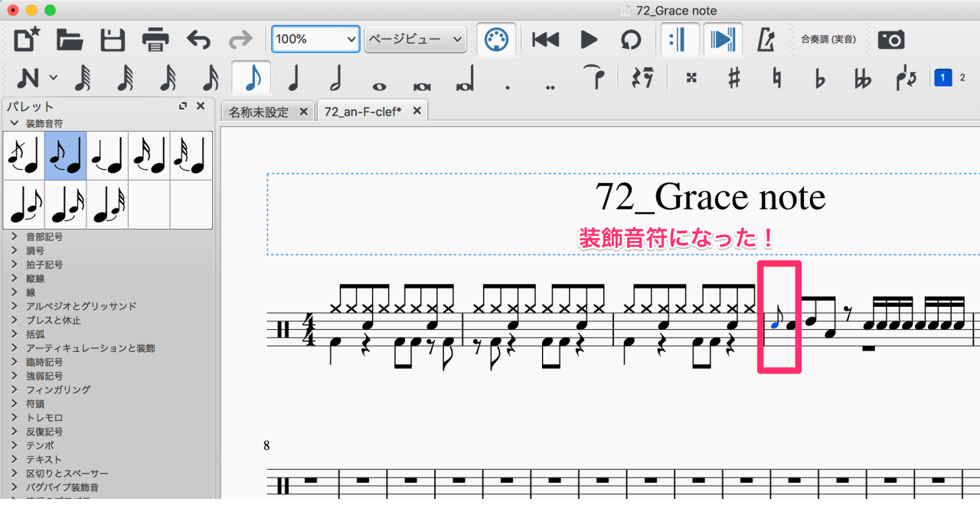The width and height of the screenshot is (980, 518).
Task: Toggle play repeats
Action: (681, 39)
